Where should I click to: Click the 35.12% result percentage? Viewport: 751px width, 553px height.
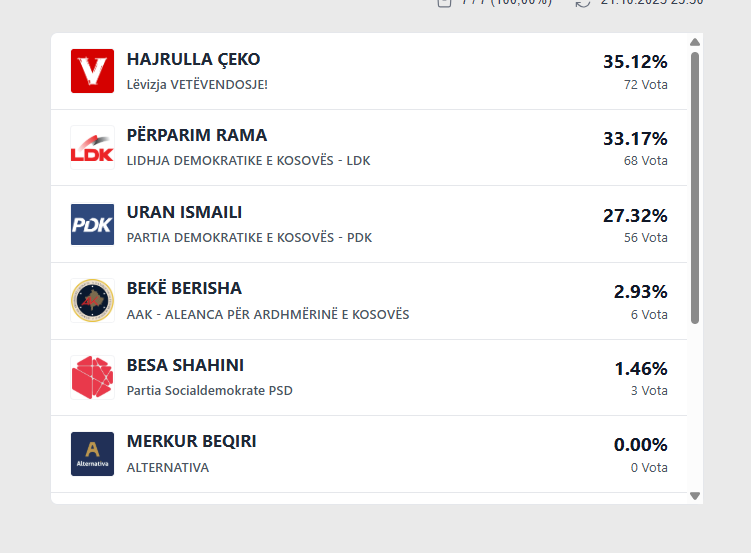(x=635, y=62)
